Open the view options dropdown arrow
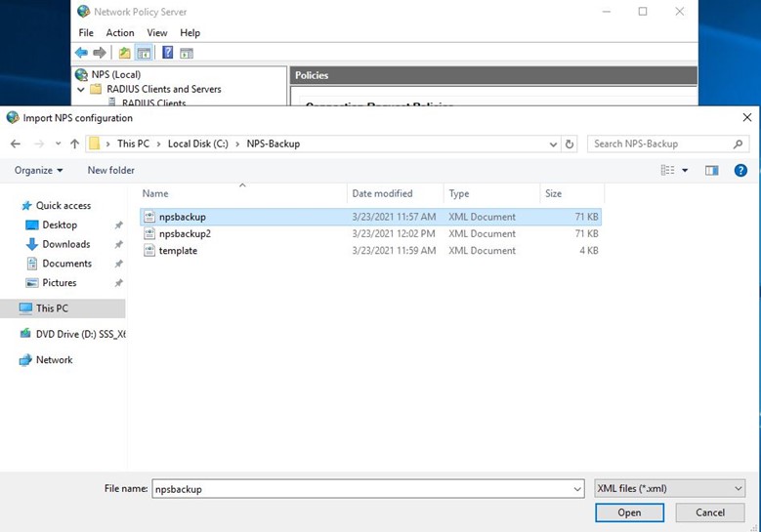Screen dimensions: 761x532 click(x=685, y=170)
